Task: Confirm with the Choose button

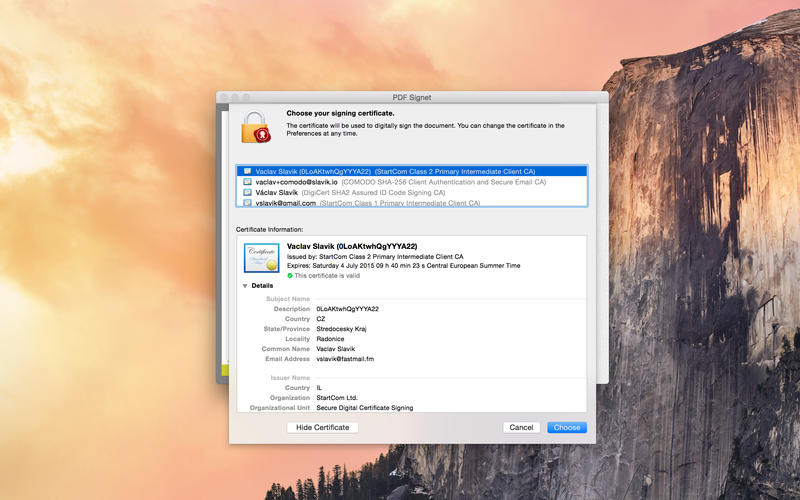Action: (x=567, y=427)
